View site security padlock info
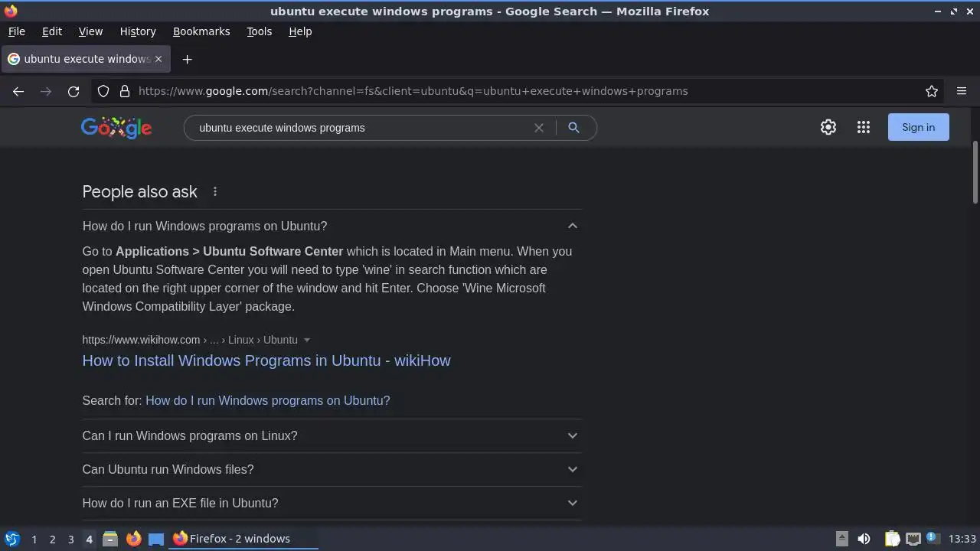The height and width of the screenshot is (551, 980). pyautogui.click(x=125, y=91)
